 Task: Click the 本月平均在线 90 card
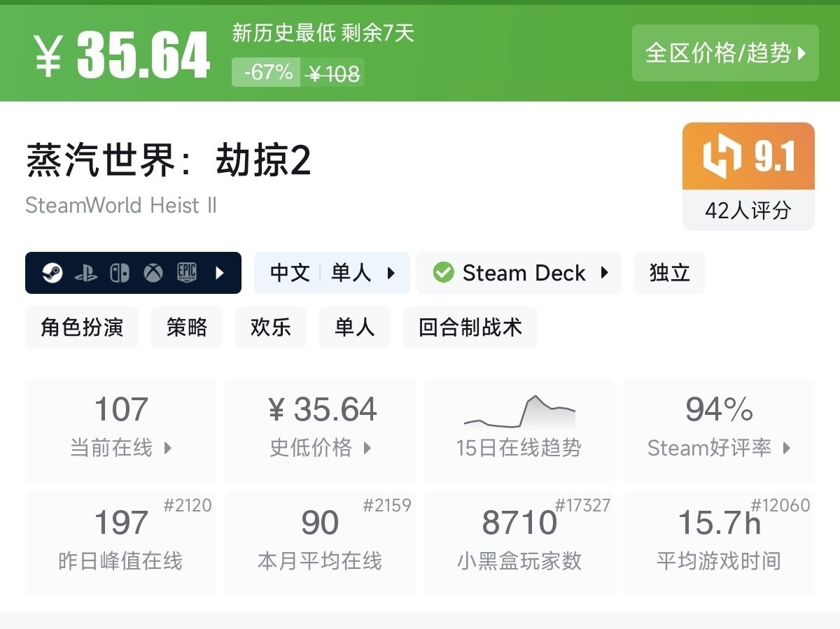click(321, 543)
